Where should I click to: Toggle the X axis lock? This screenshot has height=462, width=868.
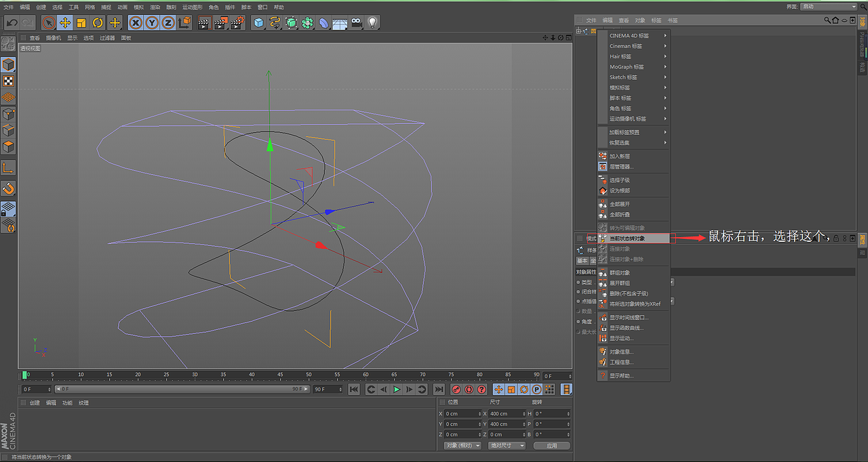click(136, 22)
